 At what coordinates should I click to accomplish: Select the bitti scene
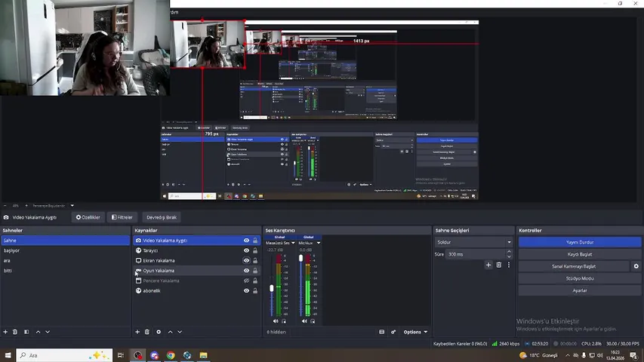coord(65,271)
